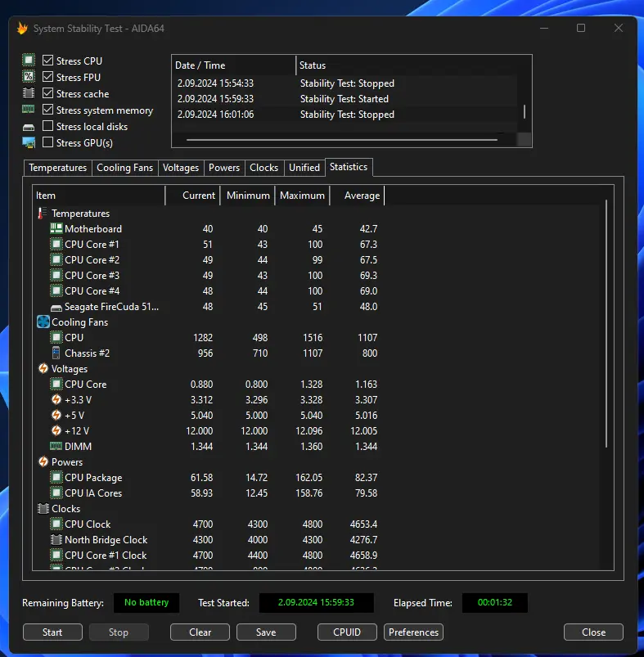Select the Clocks tab
644x657 pixels.
tap(264, 168)
